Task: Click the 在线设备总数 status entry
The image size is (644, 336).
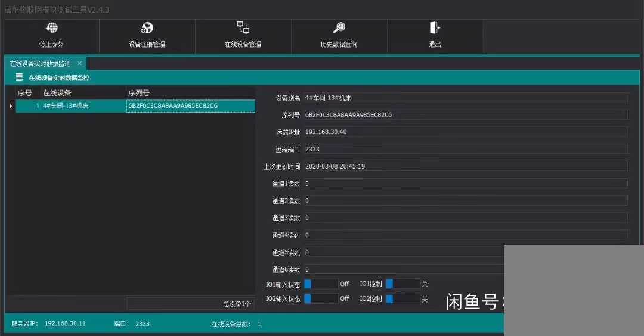Action: (236, 324)
